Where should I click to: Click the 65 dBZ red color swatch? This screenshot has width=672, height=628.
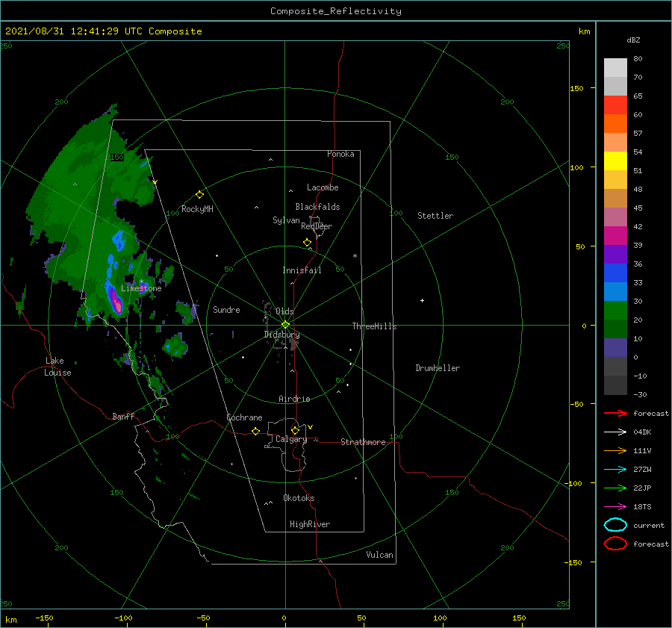(x=615, y=105)
